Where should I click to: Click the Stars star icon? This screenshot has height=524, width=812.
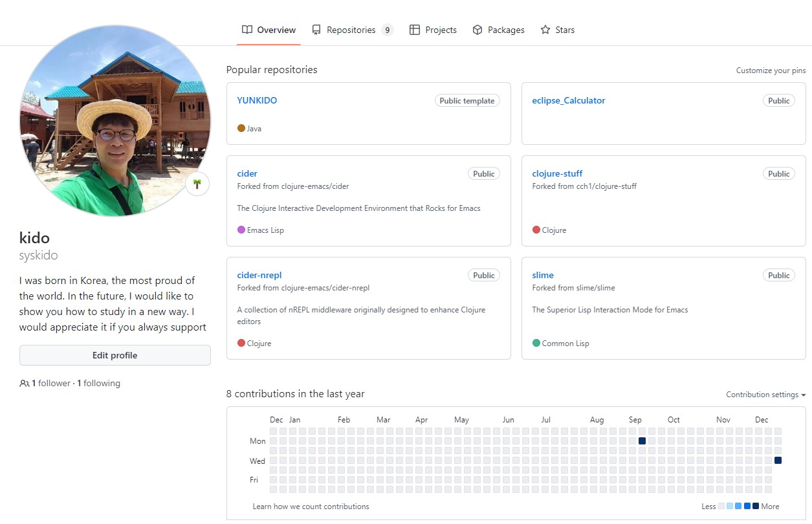tap(545, 30)
